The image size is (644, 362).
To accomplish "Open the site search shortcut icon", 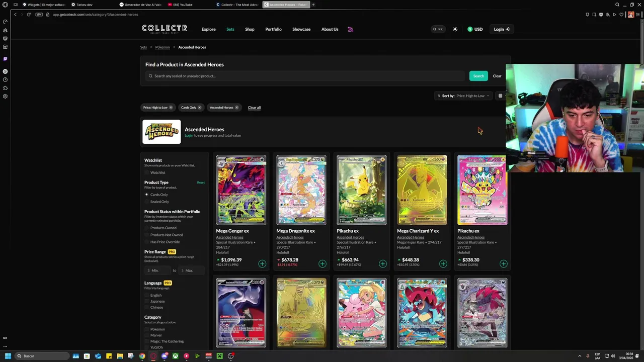I will click(x=438, y=29).
